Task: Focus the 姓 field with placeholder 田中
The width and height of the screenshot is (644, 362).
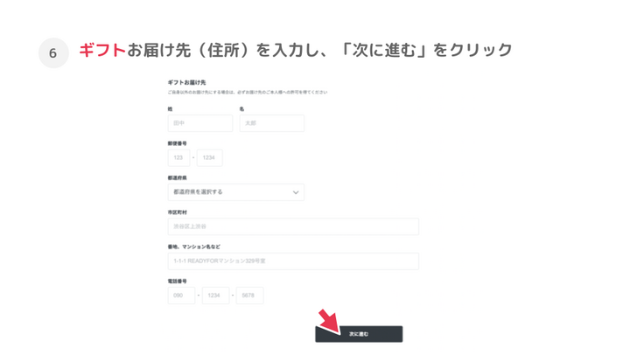Action: 200,123
